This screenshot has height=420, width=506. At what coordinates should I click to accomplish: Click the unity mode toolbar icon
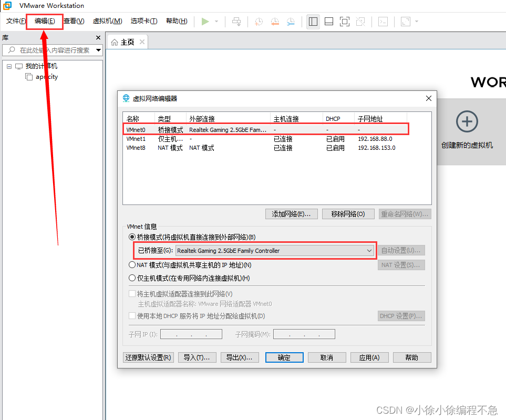coord(360,22)
